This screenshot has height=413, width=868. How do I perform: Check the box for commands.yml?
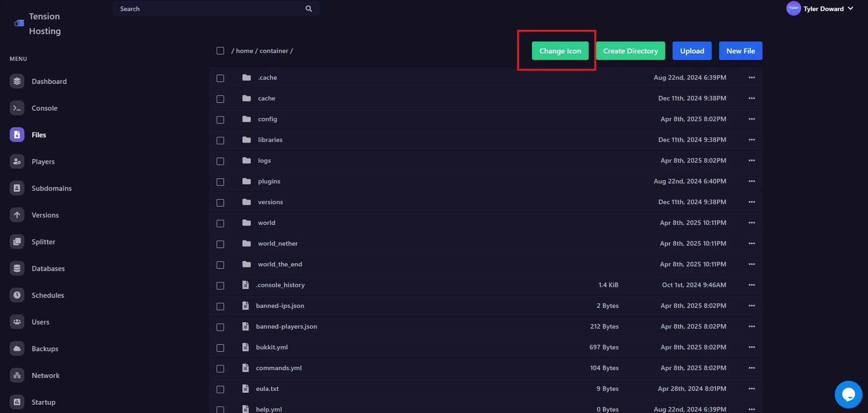pyautogui.click(x=220, y=369)
